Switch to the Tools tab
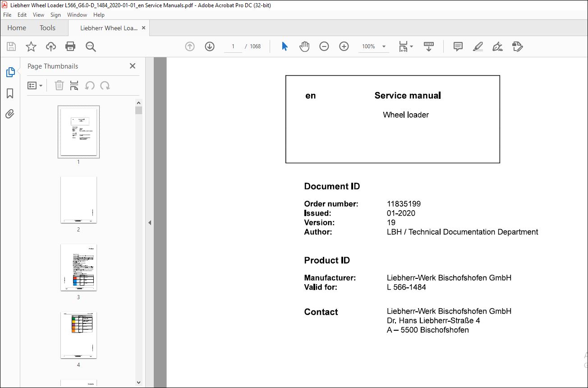The width and height of the screenshot is (588, 388). pyautogui.click(x=47, y=28)
